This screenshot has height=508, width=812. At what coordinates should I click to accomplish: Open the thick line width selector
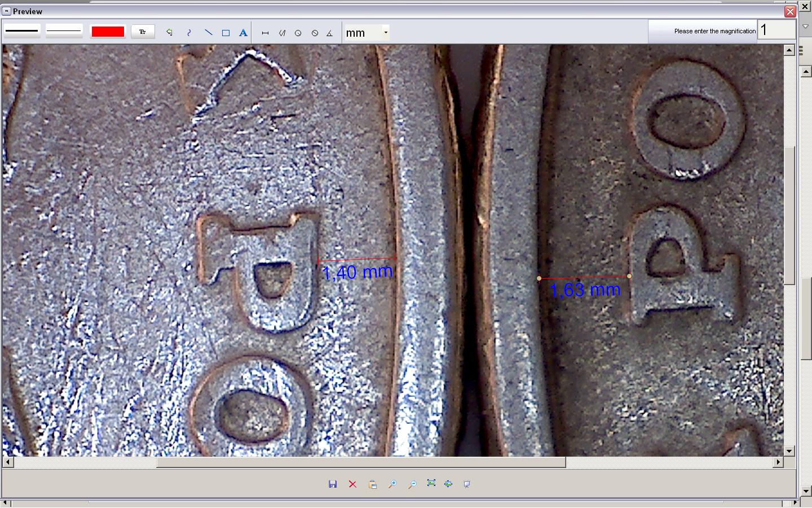[x=22, y=31]
